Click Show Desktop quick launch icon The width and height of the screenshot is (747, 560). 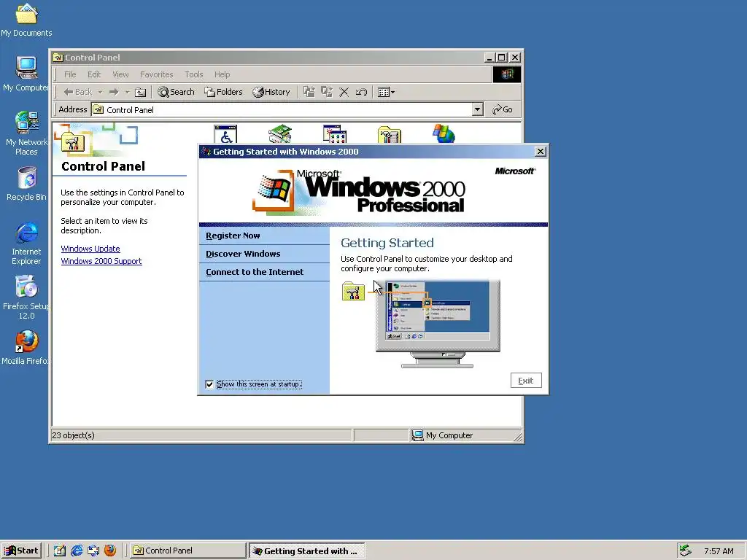60,551
